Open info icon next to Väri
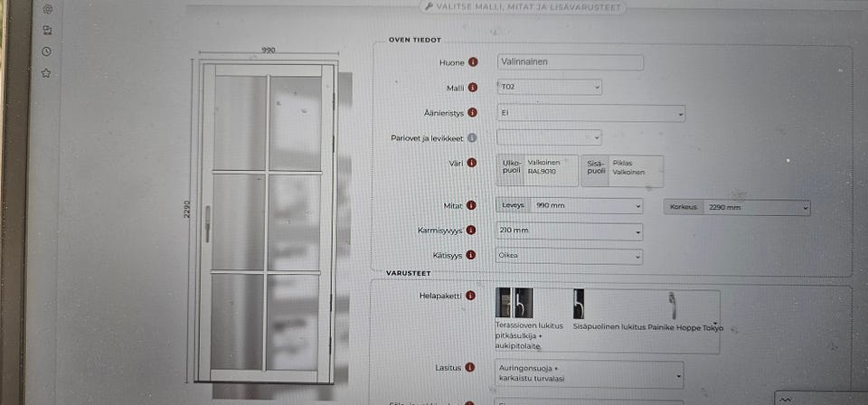Image resolution: width=868 pixels, height=405 pixels. (x=472, y=163)
